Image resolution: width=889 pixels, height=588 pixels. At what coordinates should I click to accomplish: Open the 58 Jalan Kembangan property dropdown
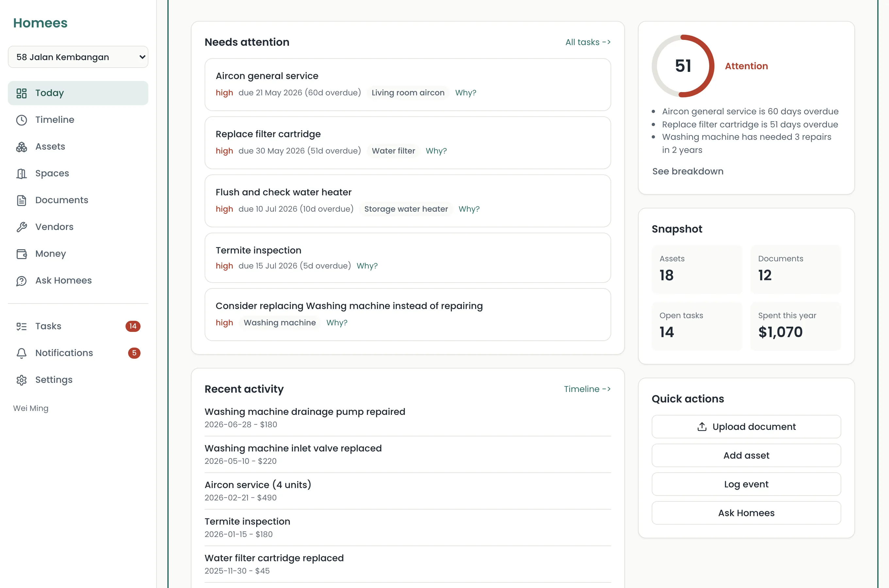pyautogui.click(x=78, y=57)
